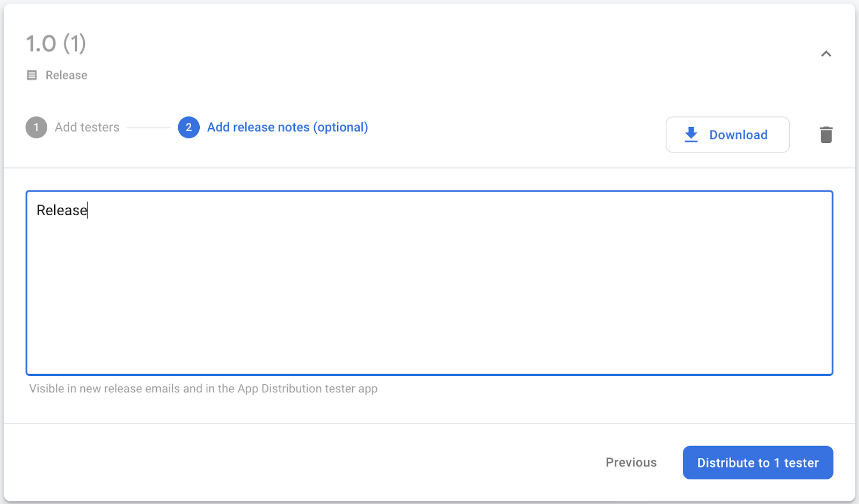Click the Previous button
Image resolution: width=859 pixels, height=504 pixels.
point(631,463)
